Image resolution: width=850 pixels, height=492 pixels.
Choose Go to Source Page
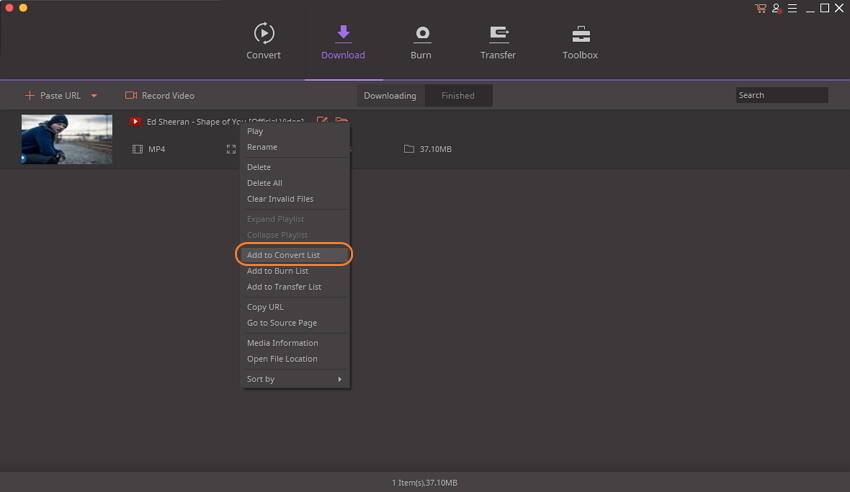(295, 322)
